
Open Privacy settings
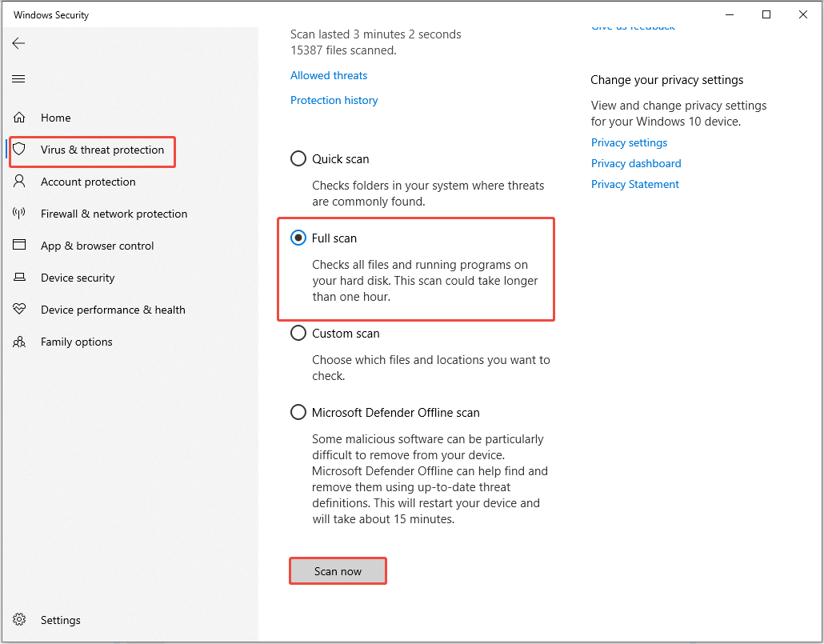[x=629, y=142]
